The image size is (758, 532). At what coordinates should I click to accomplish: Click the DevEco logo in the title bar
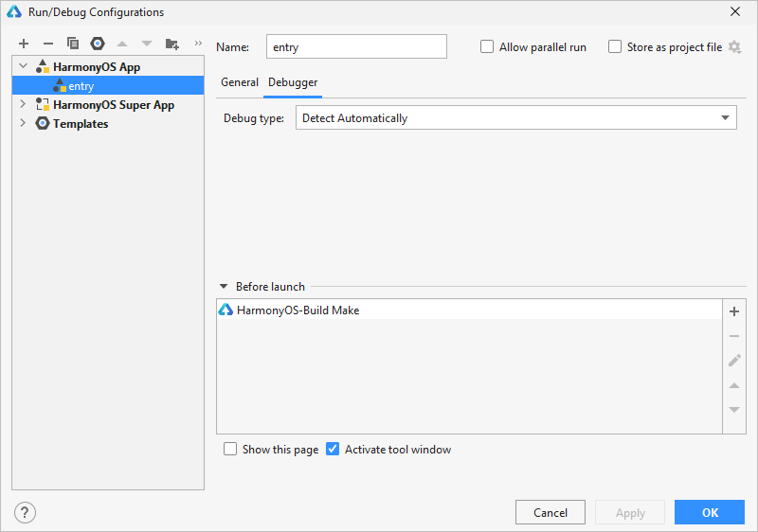click(x=14, y=12)
